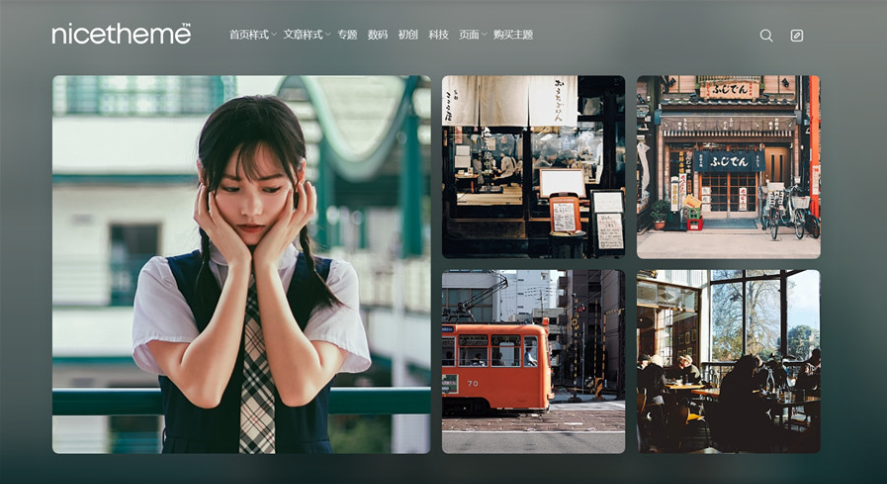
Task: Click the nicetheme logo
Action: 121,34
